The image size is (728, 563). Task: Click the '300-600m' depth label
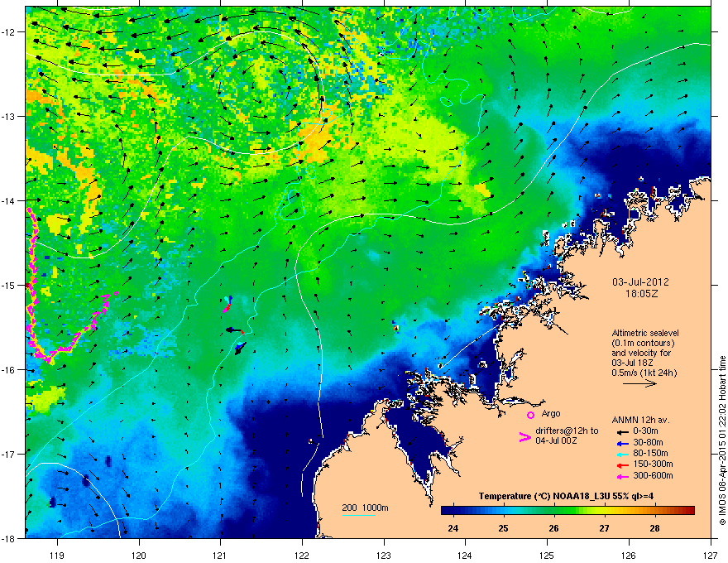[x=653, y=475]
